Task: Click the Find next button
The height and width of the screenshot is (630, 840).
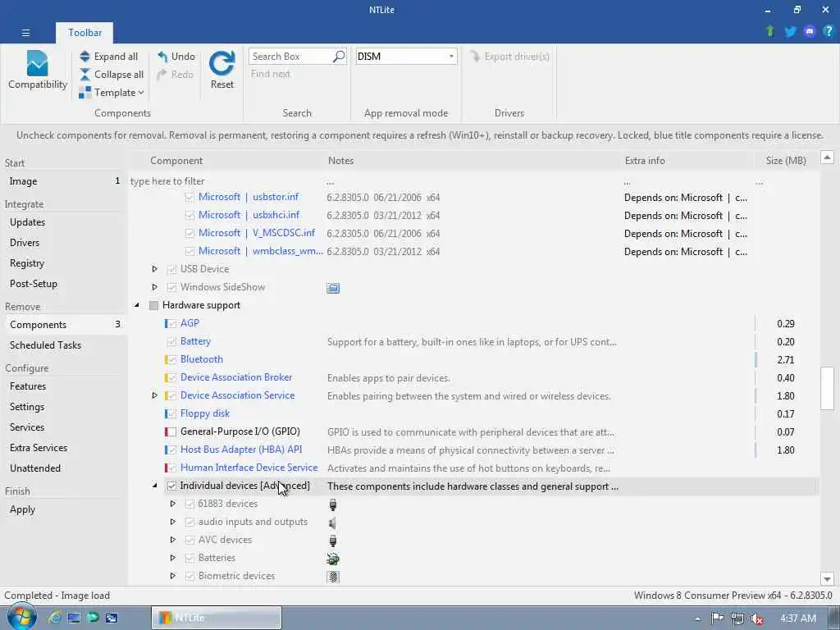Action: click(271, 74)
